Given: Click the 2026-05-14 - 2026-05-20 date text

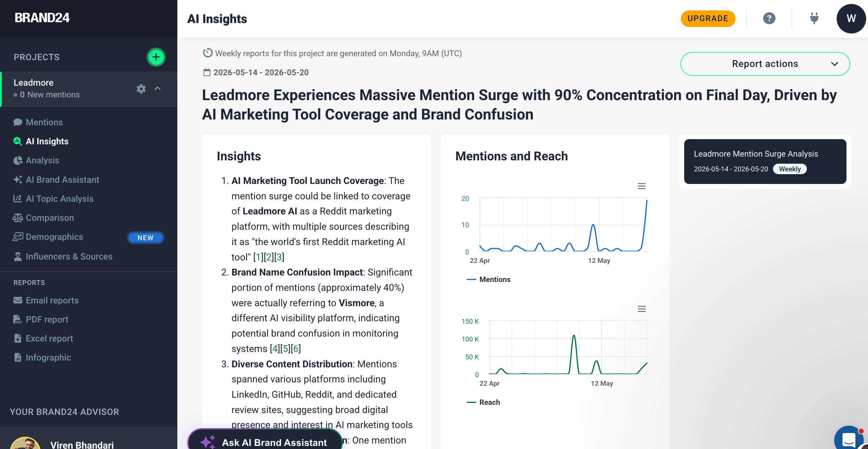Looking at the screenshot, I should tap(261, 72).
